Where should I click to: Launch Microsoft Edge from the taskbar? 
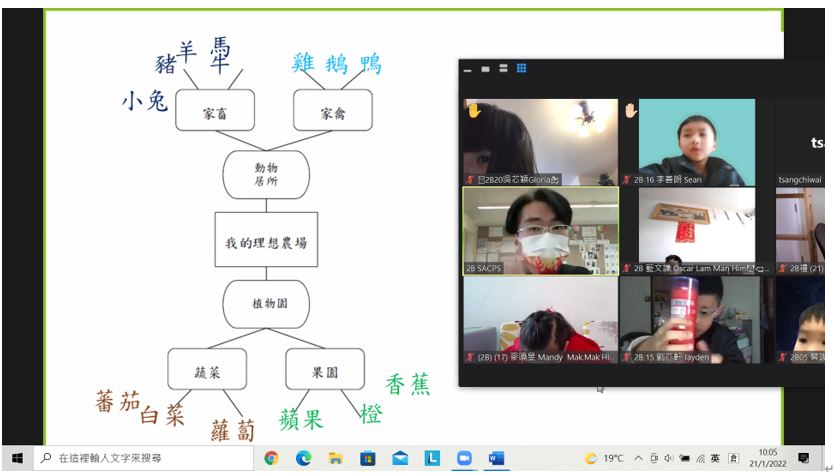(303, 458)
